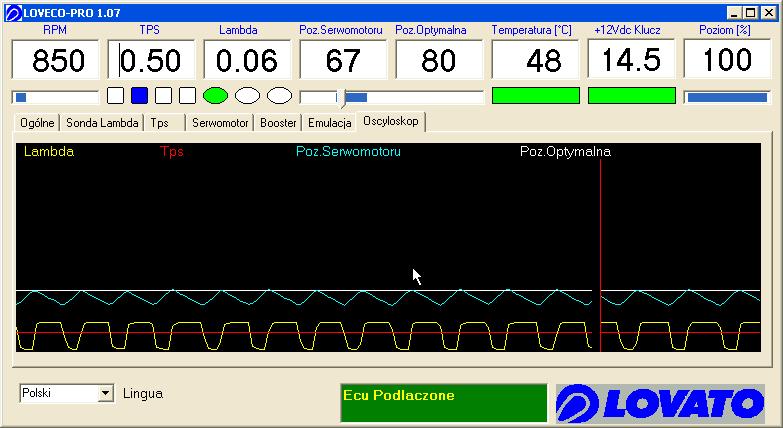Click the Poz.Optymalna header label above 80
The width and height of the screenshot is (783, 428).
tap(431, 30)
